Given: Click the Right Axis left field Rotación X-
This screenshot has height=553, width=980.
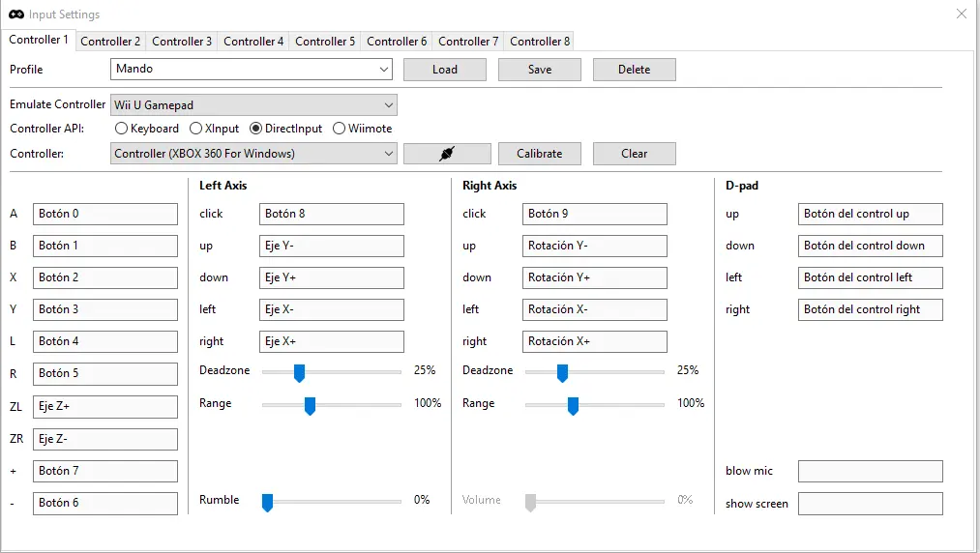Looking at the screenshot, I should pos(594,309).
